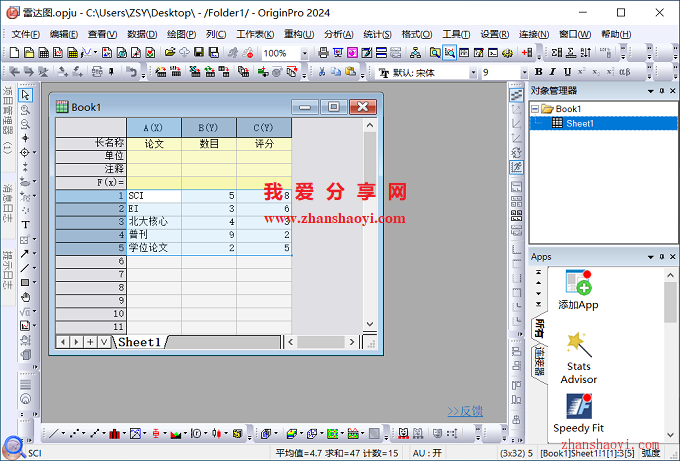Image resolution: width=680 pixels, height=461 pixels.
Task: Open the 帮助(H) menu
Action: (616, 34)
